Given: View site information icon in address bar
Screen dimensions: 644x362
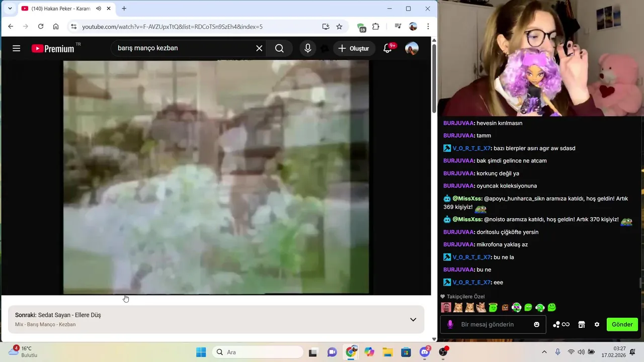Looking at the screenshot, I should pos(73,27).
